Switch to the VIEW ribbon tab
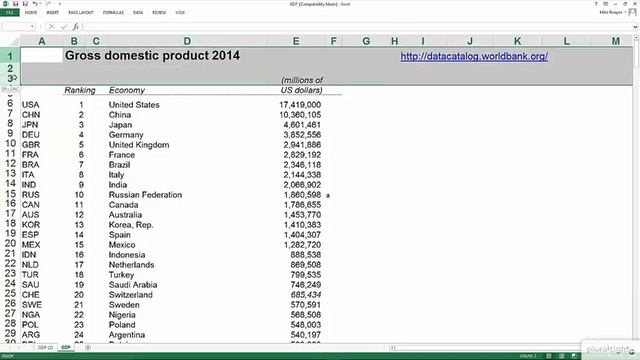This screenshot has height=360, width=640. tap(180, 13)
